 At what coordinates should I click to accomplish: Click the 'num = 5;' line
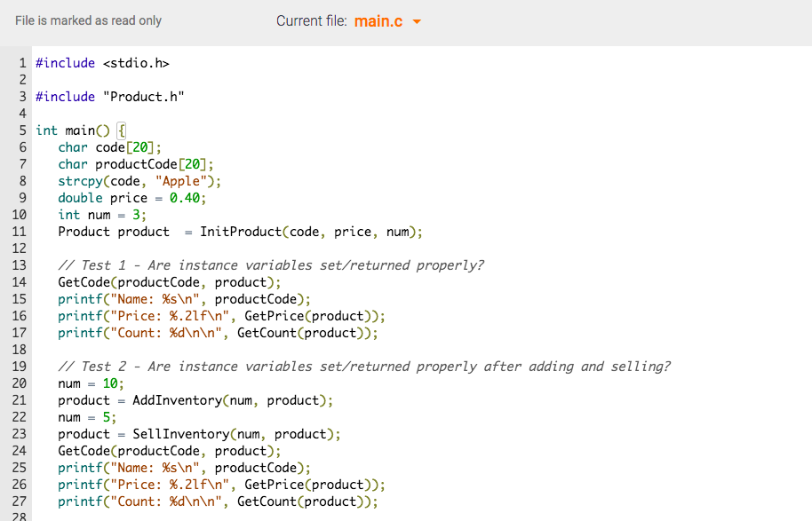coord(88,417)
